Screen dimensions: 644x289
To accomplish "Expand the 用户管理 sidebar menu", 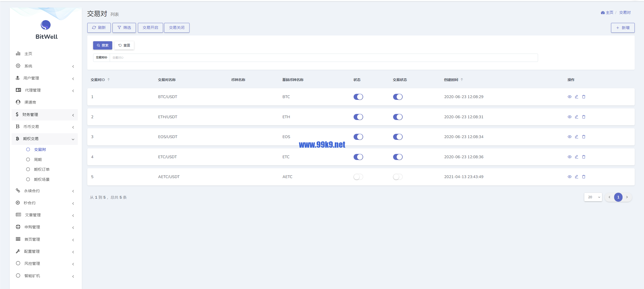I will pyautogui.click(x=45, y=78).
